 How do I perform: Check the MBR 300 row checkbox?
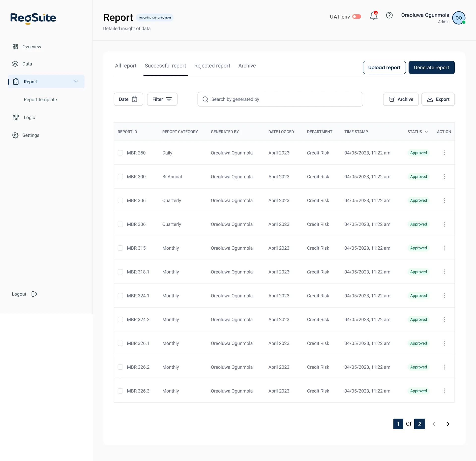point(120,177)
